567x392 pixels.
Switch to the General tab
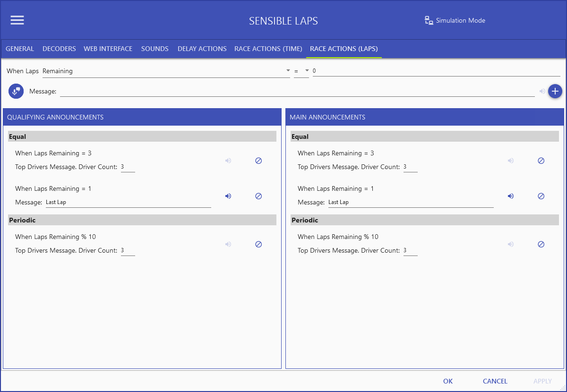[x=20, y=49]
